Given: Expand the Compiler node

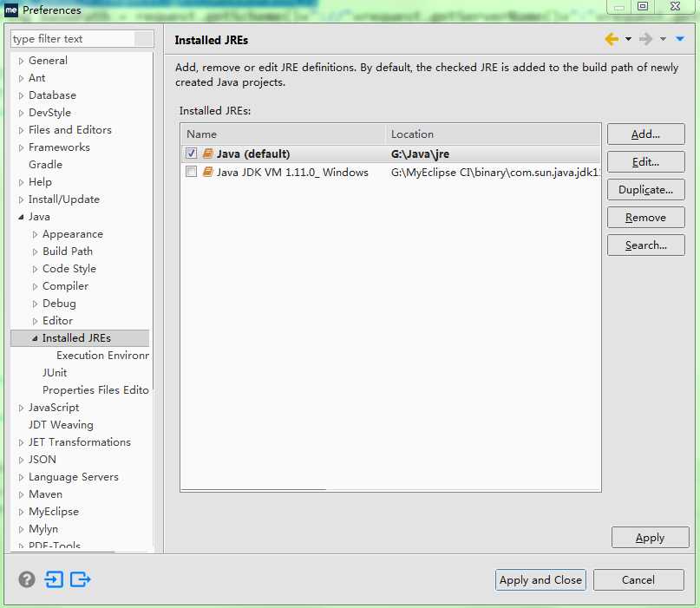Looking at the screenshot, I should pyautogui.click(x=35, y=286).
